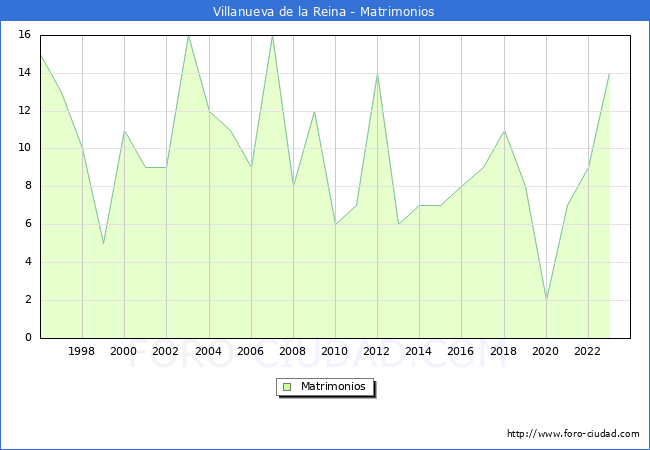Viewport: 650px width, 450px height.
Task: Select the 2014 x-axis label
Action: [419, 351]
